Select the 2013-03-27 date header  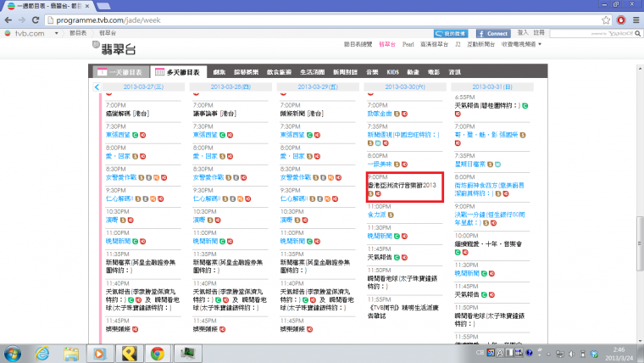click(x=143, y=87)
